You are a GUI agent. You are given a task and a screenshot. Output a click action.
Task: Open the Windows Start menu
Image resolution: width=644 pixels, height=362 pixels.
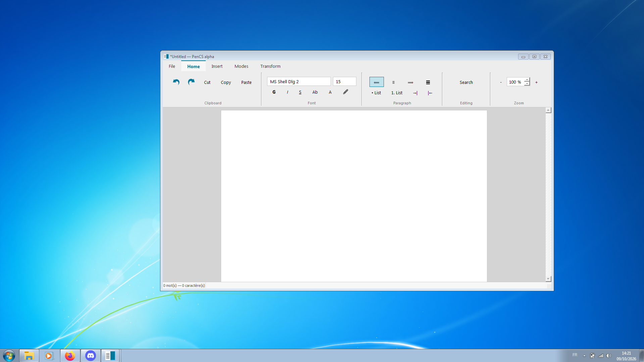point(9,356)
